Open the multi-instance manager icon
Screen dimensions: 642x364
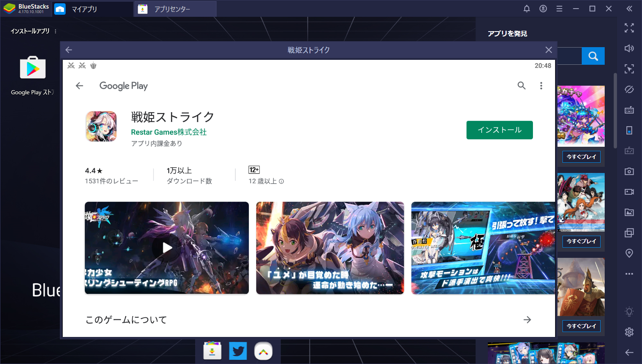coord(629,233)
